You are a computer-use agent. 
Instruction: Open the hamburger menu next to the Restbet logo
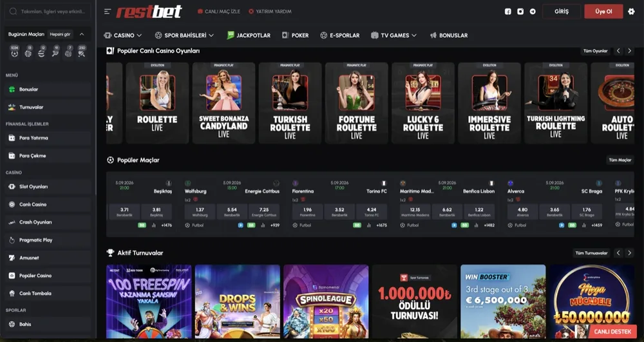click(x=108, y=12)
